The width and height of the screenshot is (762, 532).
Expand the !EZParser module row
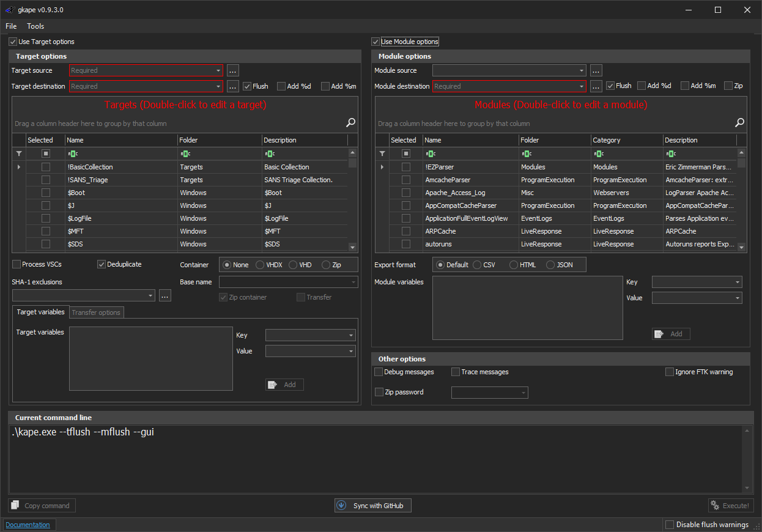click(x=382, y=167)
